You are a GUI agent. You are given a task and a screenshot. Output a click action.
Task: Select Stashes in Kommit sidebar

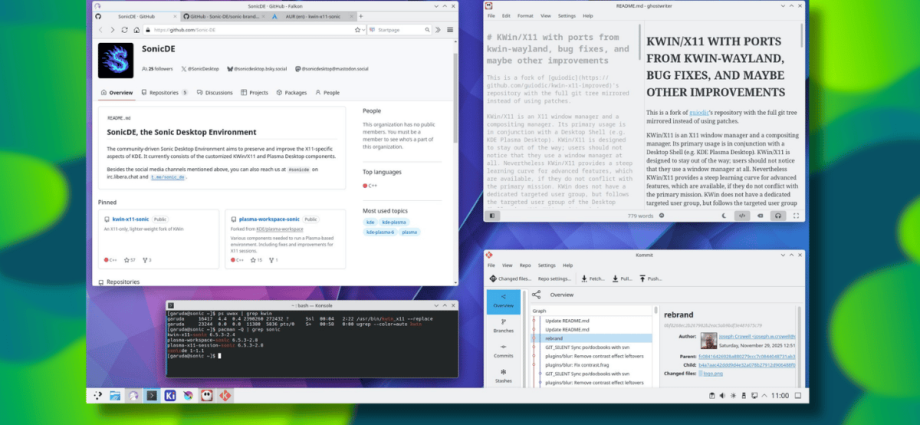point(503,376)
